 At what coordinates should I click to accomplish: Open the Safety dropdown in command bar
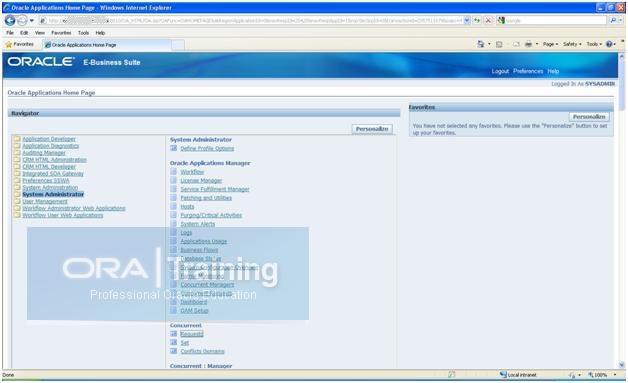tap(572, 44)
